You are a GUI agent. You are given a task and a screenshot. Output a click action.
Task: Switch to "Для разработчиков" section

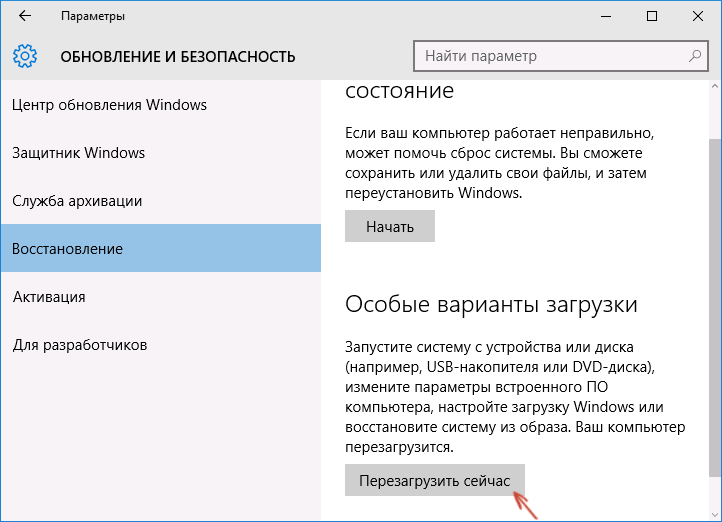pos(81,345)
